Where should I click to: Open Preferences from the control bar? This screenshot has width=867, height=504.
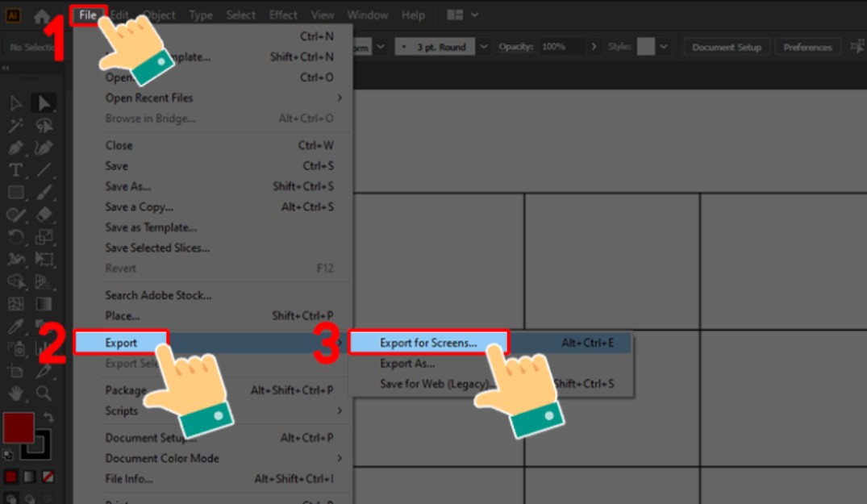(x=807, y=48)
